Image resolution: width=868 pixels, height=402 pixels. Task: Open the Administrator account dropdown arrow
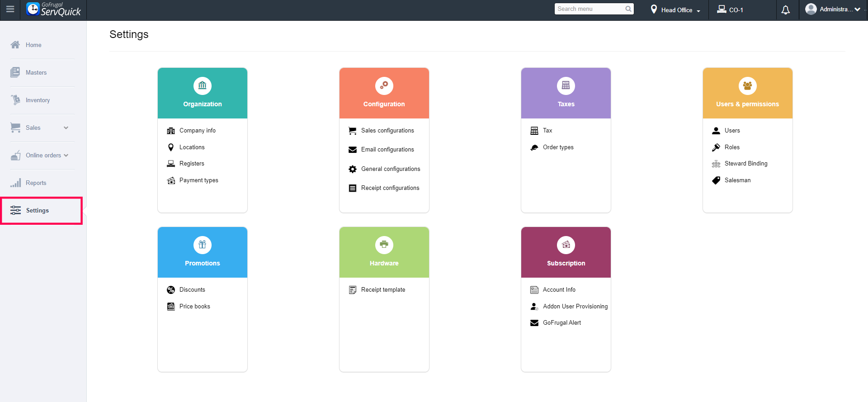[858, 9]
